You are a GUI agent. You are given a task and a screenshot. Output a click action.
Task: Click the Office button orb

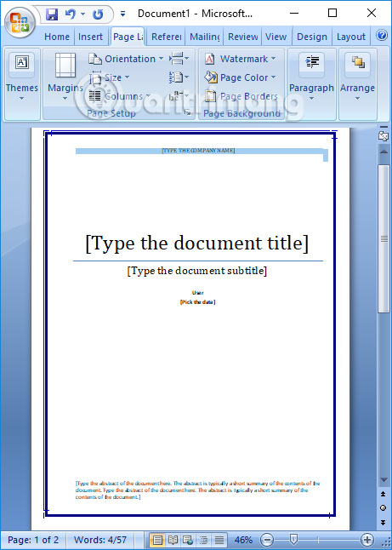20,22
